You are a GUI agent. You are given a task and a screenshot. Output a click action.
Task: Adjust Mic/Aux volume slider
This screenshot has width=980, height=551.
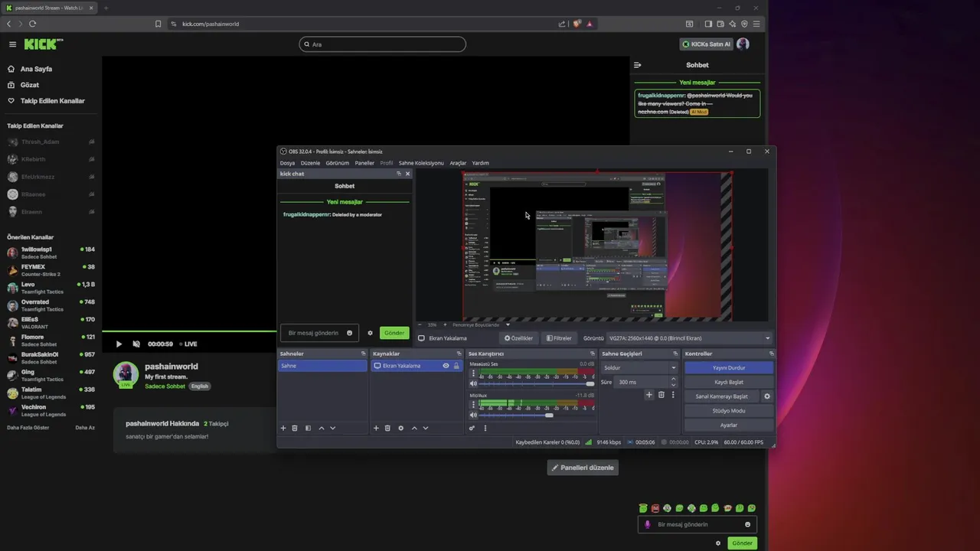click(537, 415)
